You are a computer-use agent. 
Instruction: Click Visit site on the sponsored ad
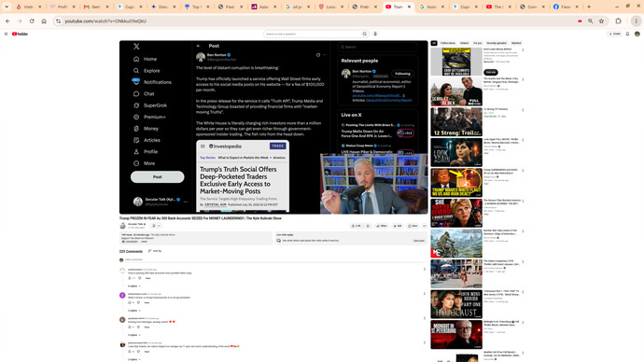coord(490,72)
